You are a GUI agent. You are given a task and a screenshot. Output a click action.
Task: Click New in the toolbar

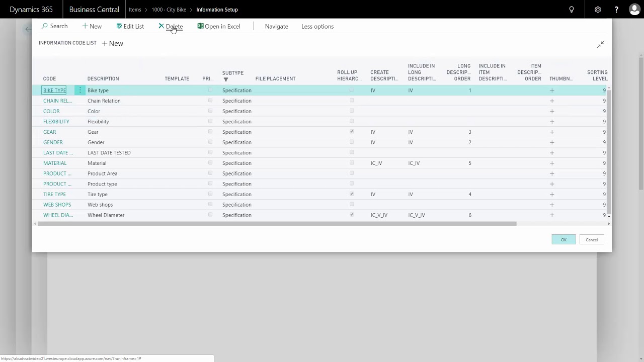92,26
